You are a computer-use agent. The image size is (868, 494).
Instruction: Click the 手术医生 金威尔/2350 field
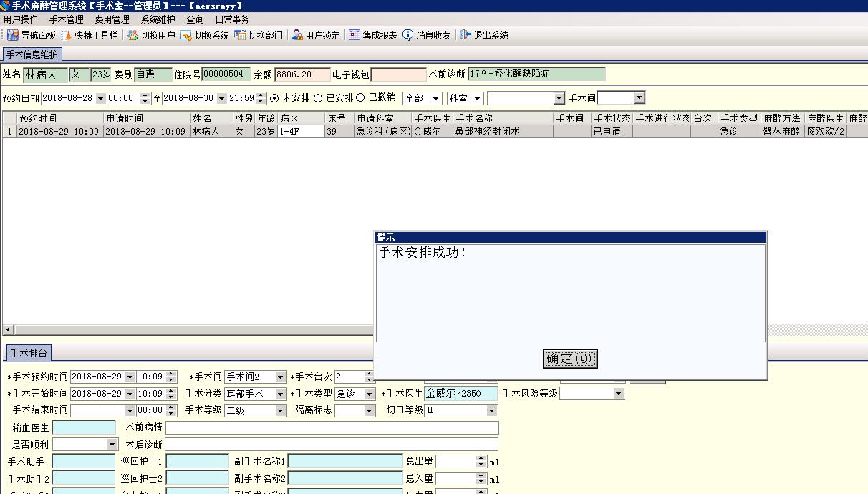point(460,394)
